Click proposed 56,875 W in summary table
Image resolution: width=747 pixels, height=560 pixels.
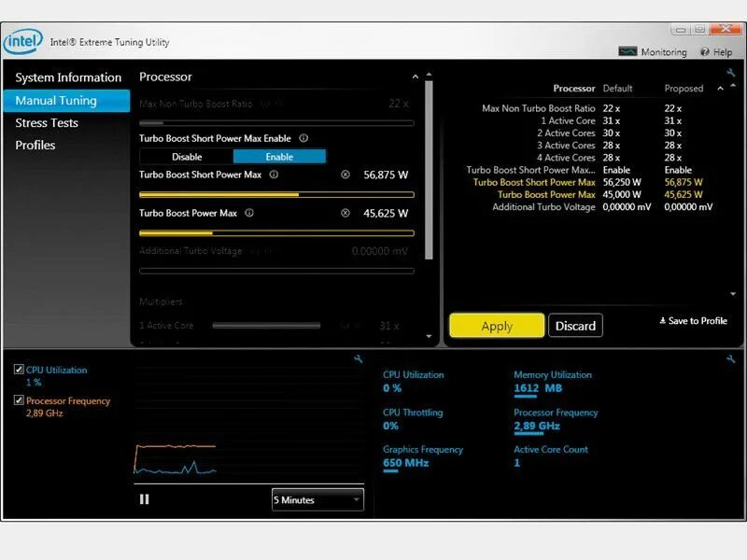pyautogui.click(x=684, y=182)
